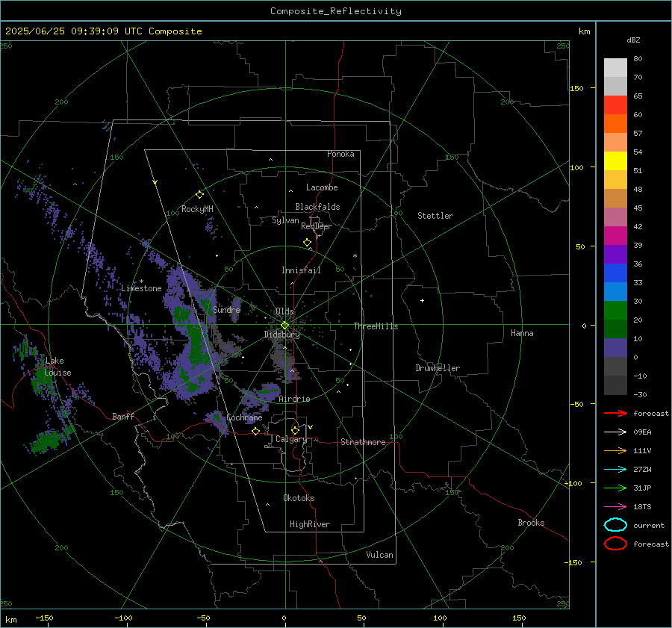Click the Didsbury city label
The height and width of the screenshot is (628, 672).
281,335
